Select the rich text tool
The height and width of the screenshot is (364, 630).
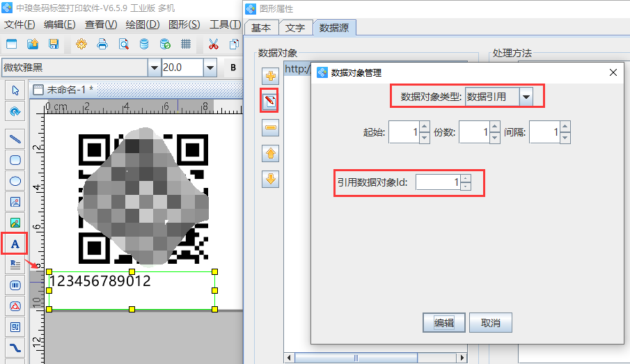[15, 264]
